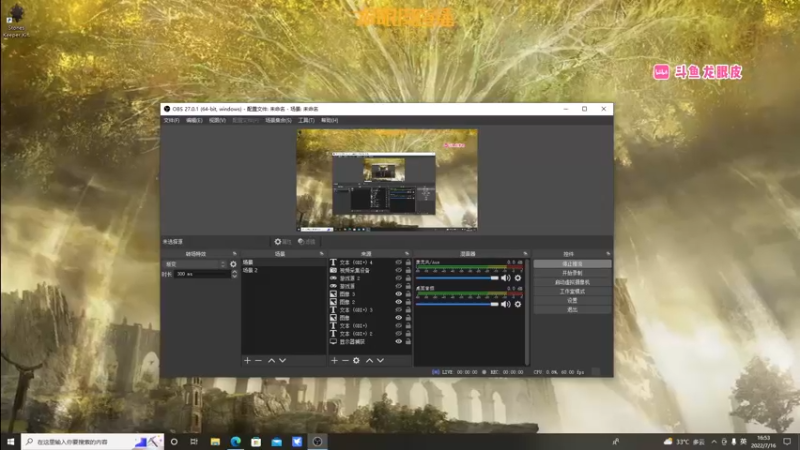Open the 工具(T) menu
The image size is (800, 450).
click(306, 120)
